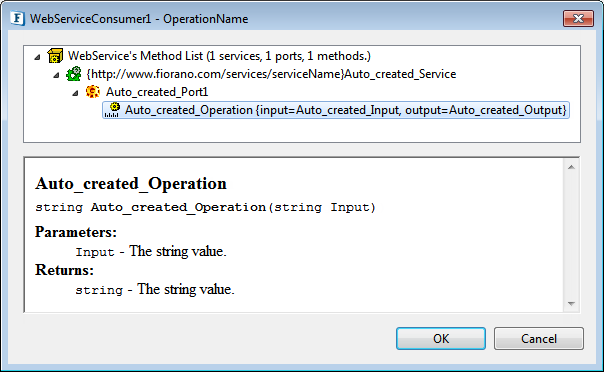
Task: Click the Fiorano F icon in title bar
Action: pos(17,18)
